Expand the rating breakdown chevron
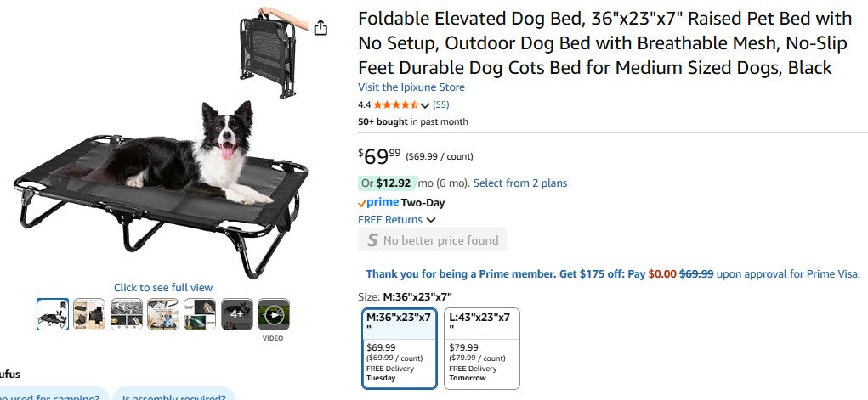The width and height of the screenshot is (868, 400). point(425,105)
